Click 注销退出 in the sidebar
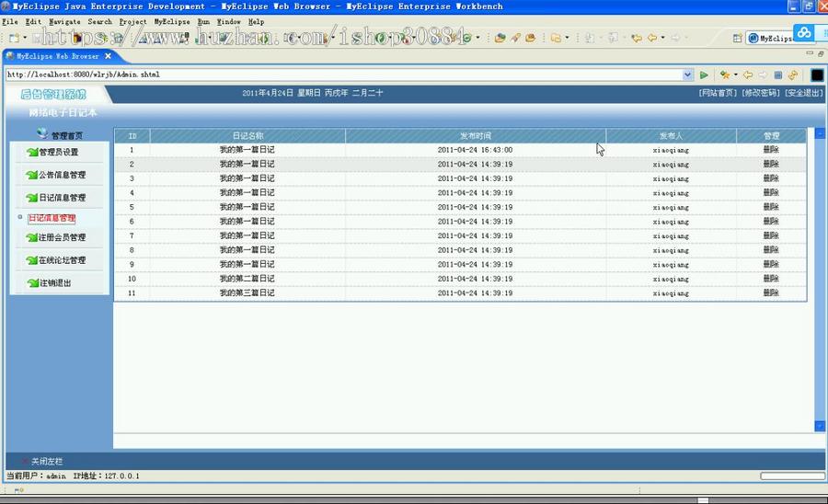Viewport: 828px width, 504px height. tap(55, 283)
